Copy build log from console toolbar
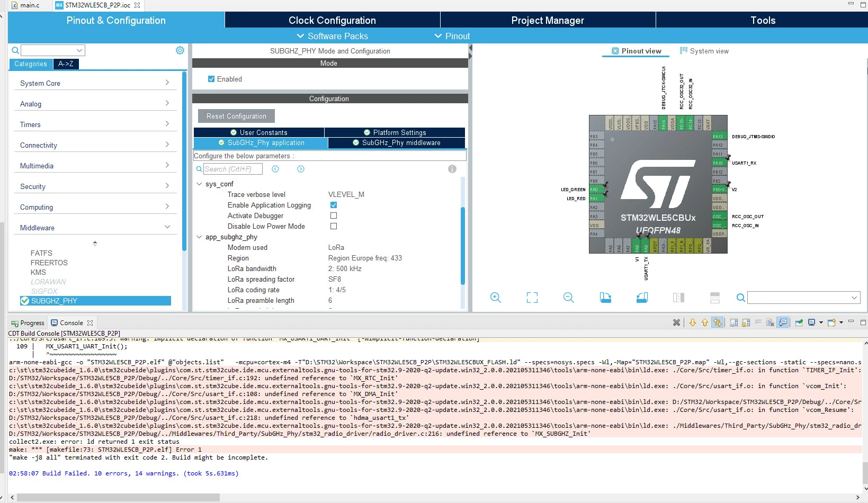Image resolution: width=868 pixels, height=503 pixels. [733, 322]
